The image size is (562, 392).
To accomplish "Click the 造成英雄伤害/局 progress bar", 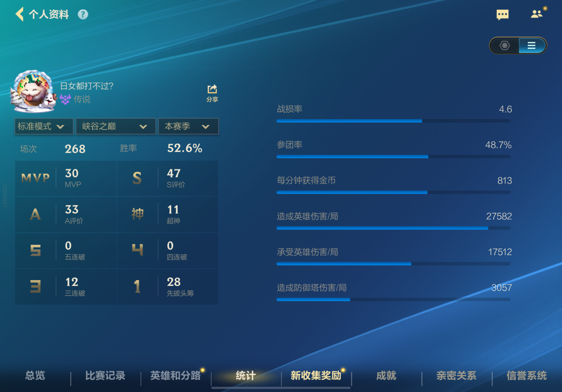I will click(x=393, y=228).
